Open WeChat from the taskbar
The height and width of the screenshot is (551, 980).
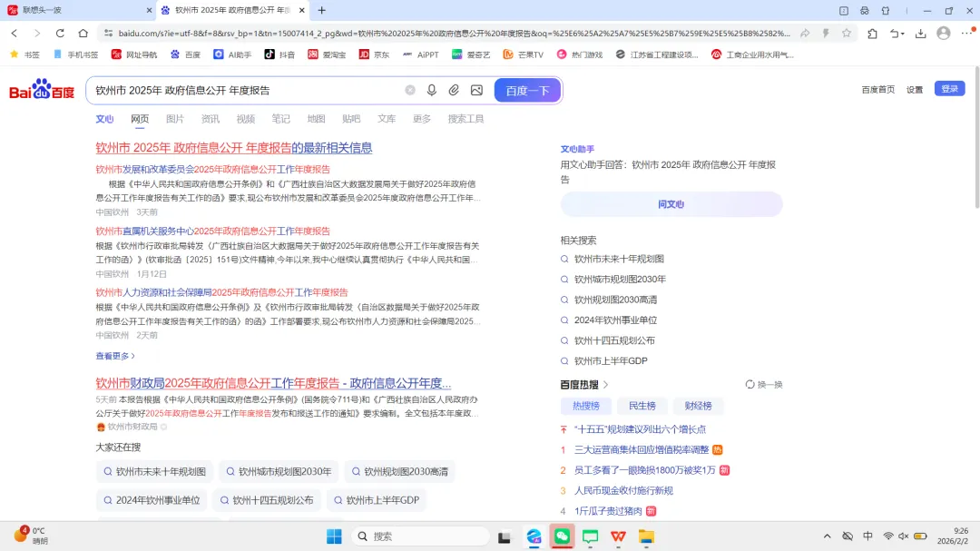click(x=562, y=536)
